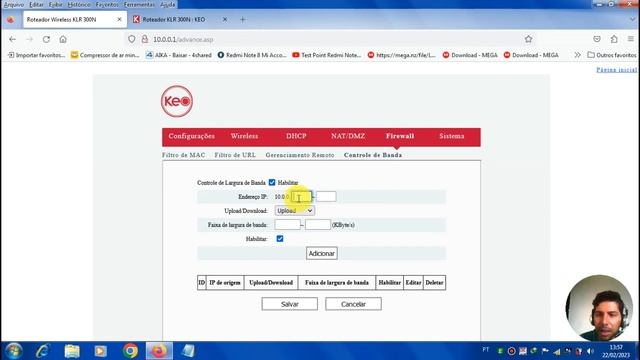Select the Controle de Banda submenu
The height and width of the screenshot is (360, 640).
click(373, 155)
